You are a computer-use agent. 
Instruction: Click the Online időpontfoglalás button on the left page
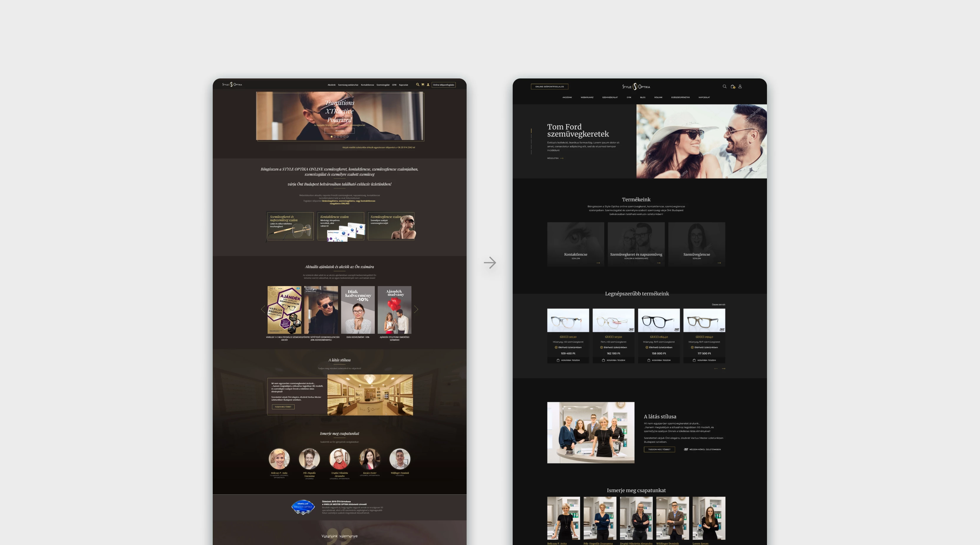[x=443, y=85]
